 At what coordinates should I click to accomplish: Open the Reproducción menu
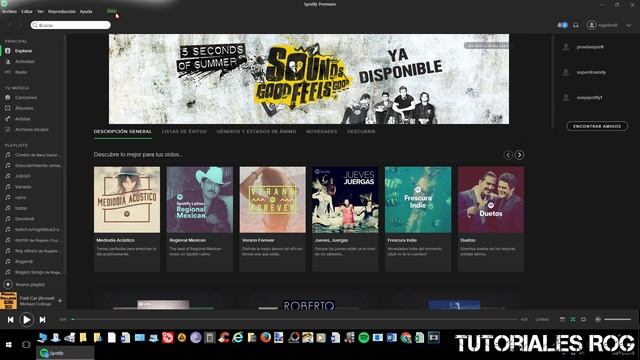[x=62, y=11]
